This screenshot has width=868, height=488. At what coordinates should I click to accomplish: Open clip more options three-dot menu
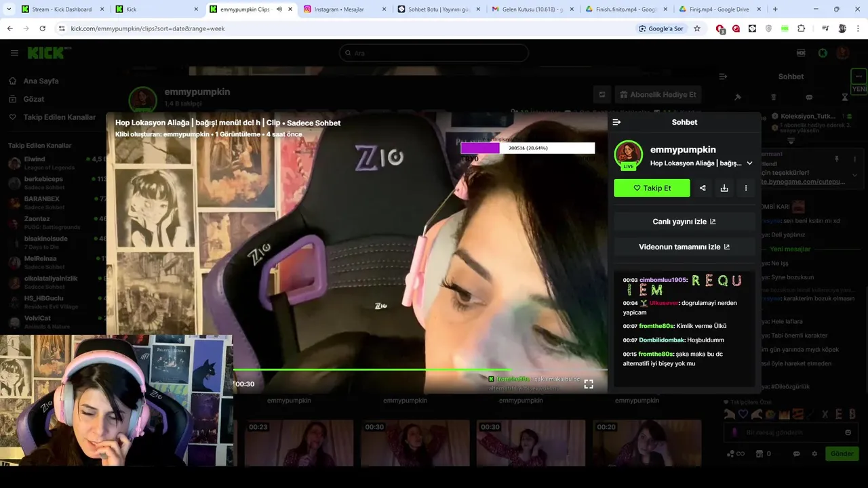point(746,188)
